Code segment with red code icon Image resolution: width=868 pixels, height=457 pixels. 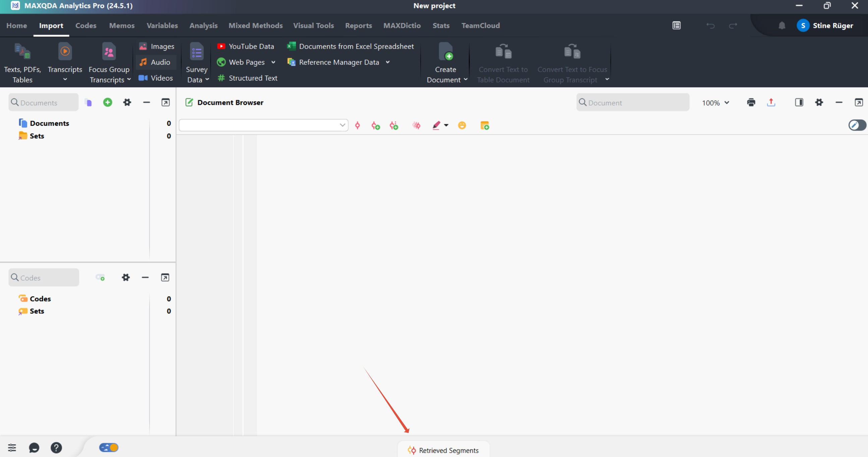tap(357, 125)
